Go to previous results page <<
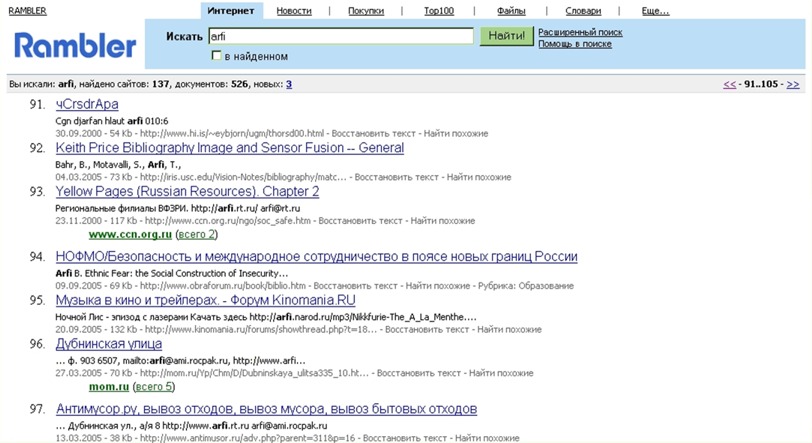This screenshot has width=812, height=443. pos(729,84)
